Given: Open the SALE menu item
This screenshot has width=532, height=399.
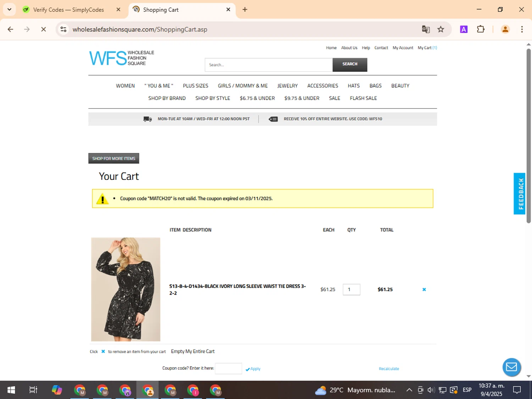Looking at the screenshot, I should click(x=334, y=98).
